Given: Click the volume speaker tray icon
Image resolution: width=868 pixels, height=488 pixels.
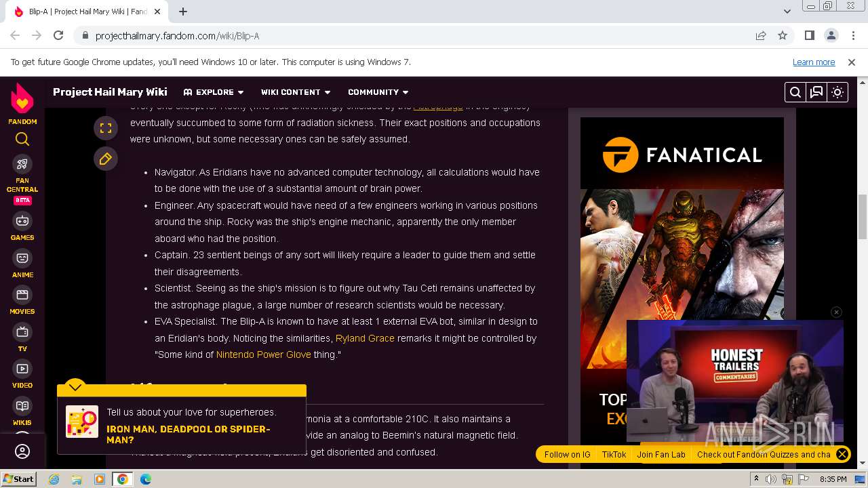Looking at the screenshot, I should click(771, 479).
